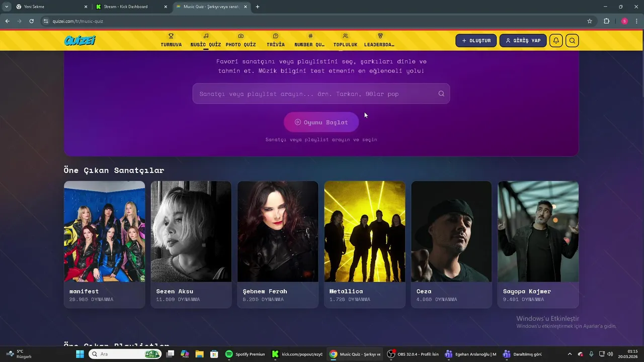Open browser extensions puzzle icon
Screen dimensions: 644x362
click(x=606, y=21)
